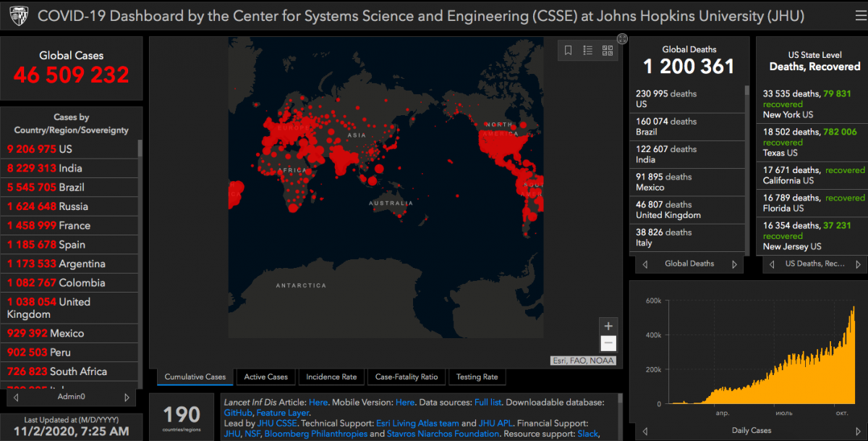Switch to Case-Fatality Ratio tab
868x441 pixels.
[407, 377]
